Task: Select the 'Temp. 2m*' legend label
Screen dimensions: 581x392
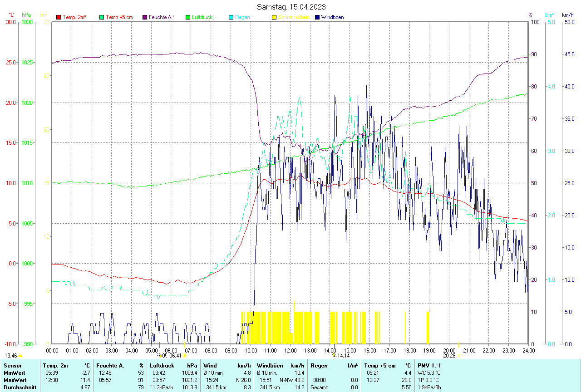Action: 74,17
